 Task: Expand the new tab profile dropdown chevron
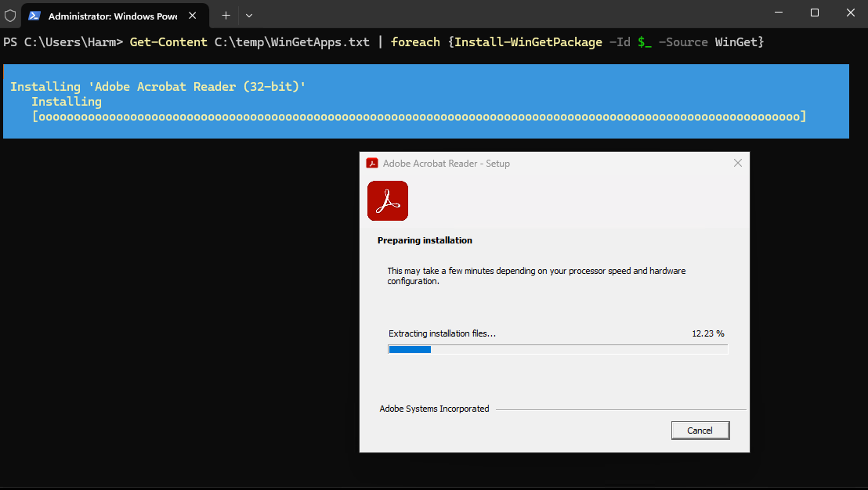249,15
